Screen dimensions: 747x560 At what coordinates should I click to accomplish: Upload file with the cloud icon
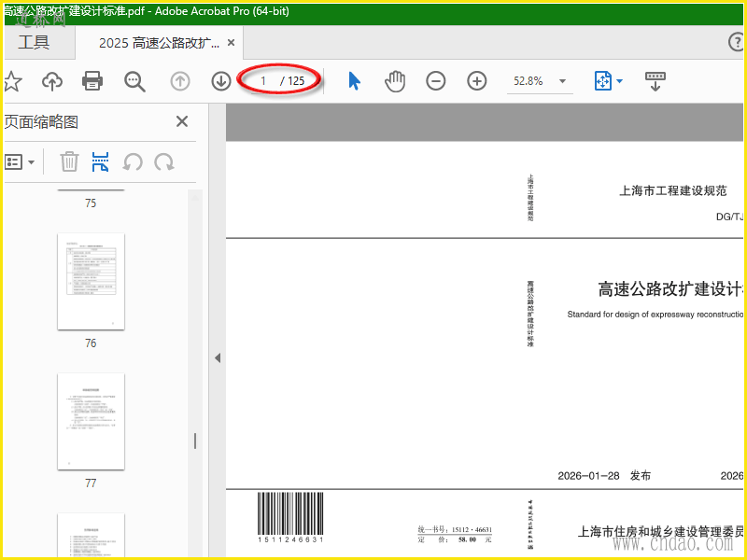point(52,81)
